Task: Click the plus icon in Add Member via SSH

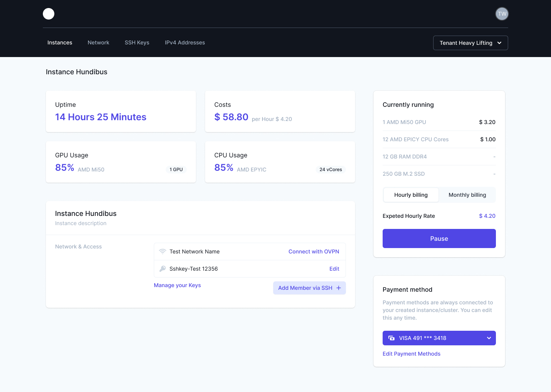Action: (x=339, y=288)
